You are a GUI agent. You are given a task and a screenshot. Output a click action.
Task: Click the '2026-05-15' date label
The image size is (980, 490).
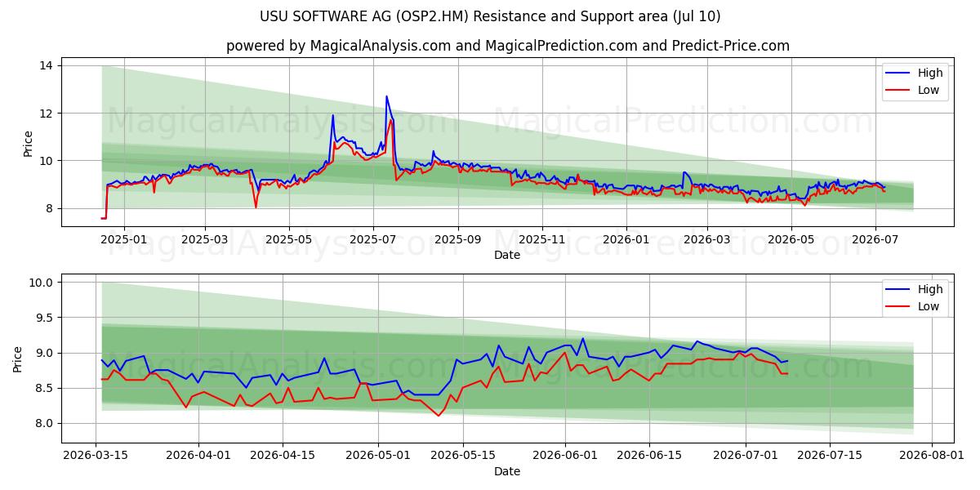(463, 456)
